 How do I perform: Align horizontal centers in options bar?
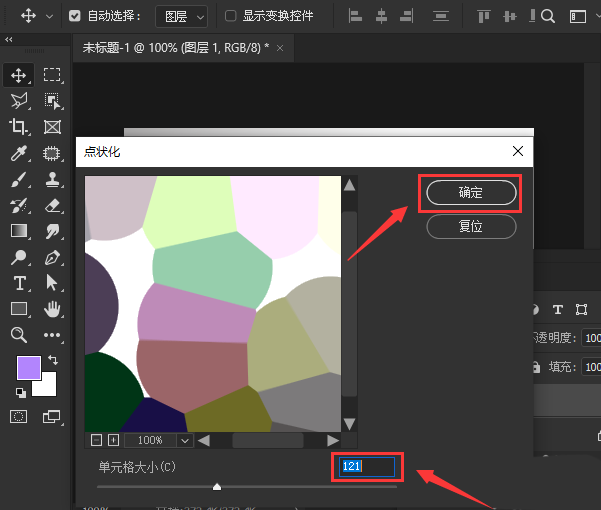(381, 16)
